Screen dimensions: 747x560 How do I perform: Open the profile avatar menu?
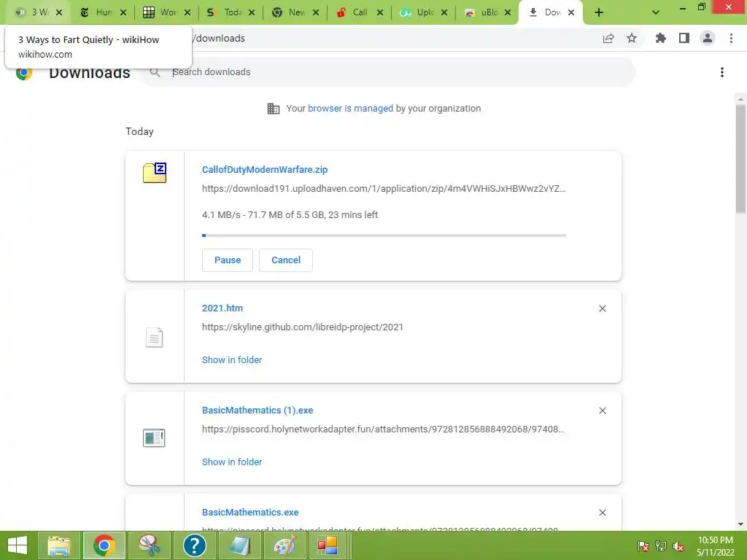708,39
